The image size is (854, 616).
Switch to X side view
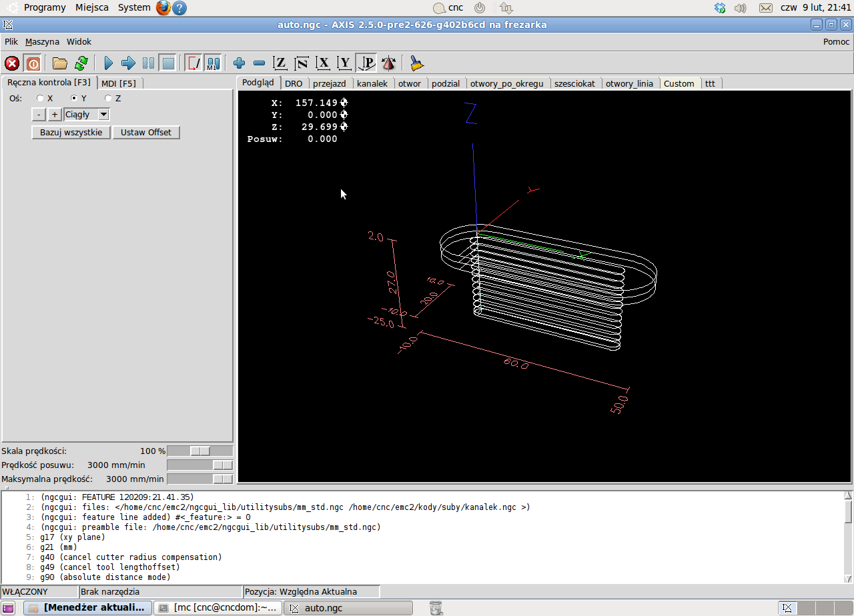324,63
